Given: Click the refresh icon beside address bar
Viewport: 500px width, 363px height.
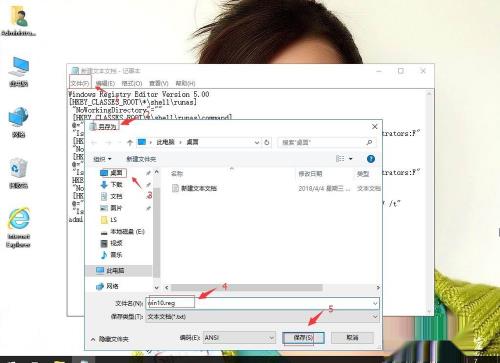Looking at the screenshot, I should pos(267,142).
